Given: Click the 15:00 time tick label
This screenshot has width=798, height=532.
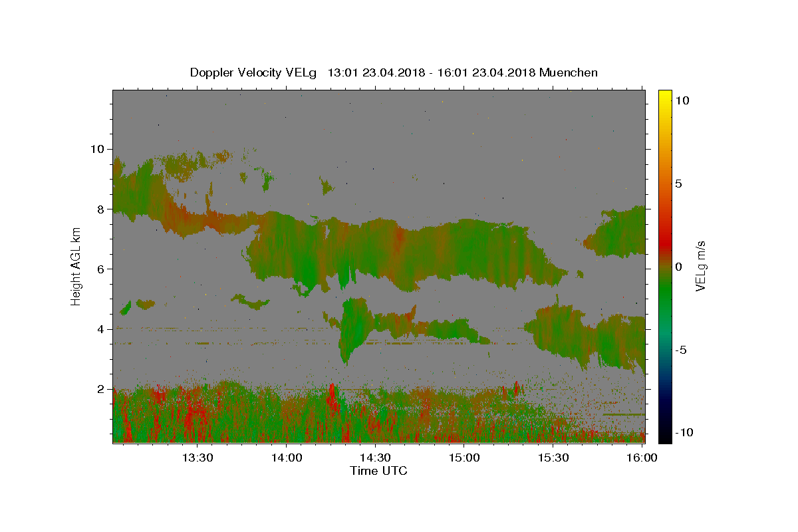Looking at the screenshot, I should tap(464, 458).
